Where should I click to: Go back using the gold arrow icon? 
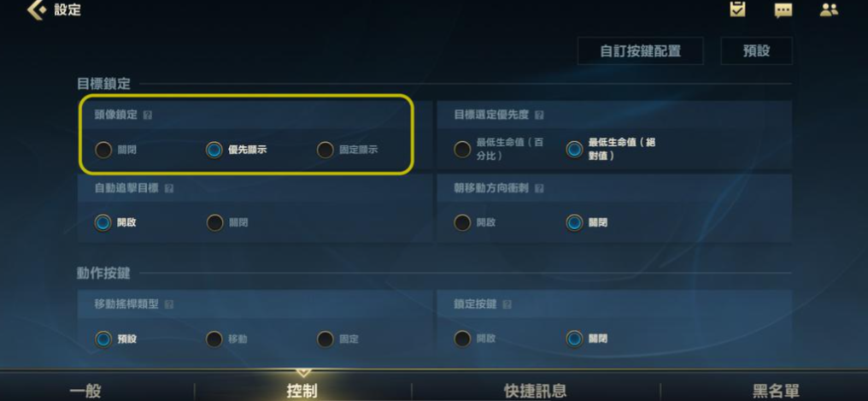(37, 10)
